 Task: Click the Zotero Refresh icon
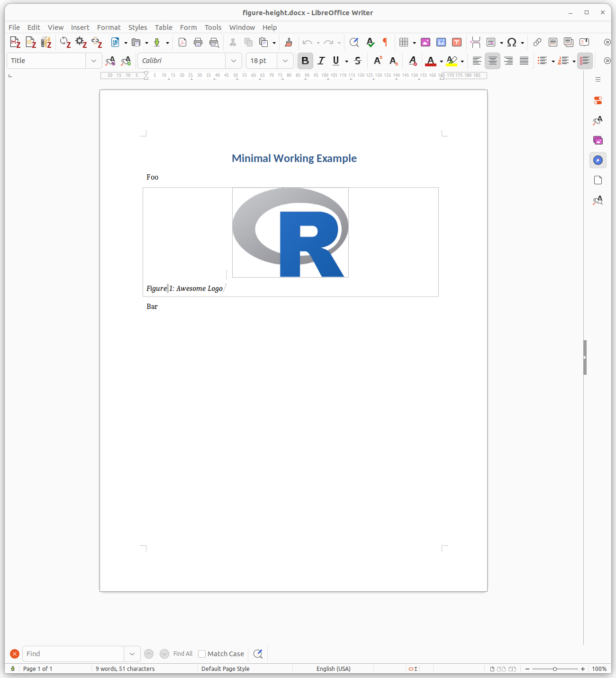tap(65, 43)
